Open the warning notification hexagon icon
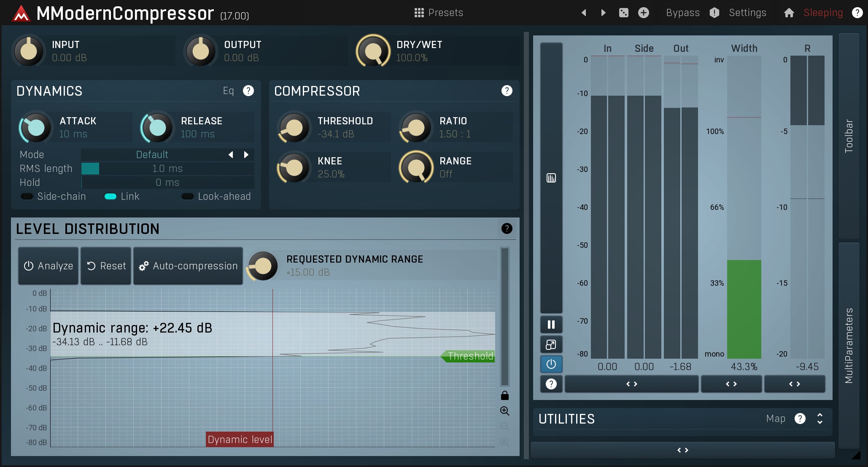 [714, 13]
